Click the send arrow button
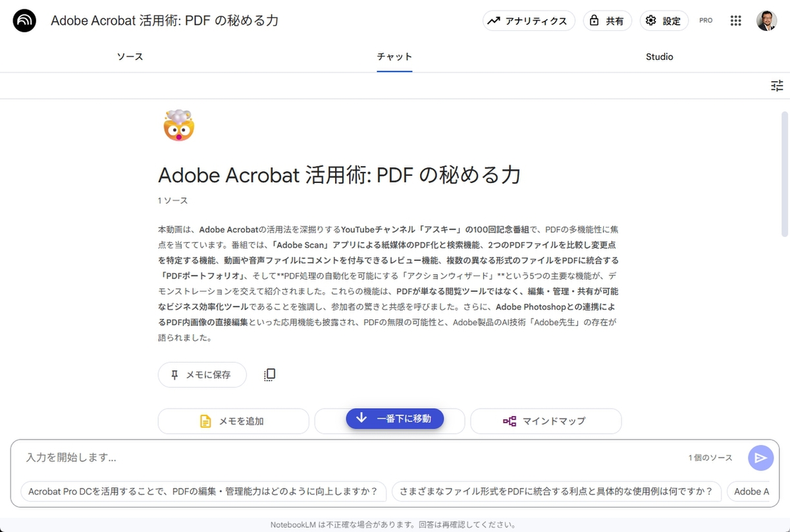 pos(760,458)
